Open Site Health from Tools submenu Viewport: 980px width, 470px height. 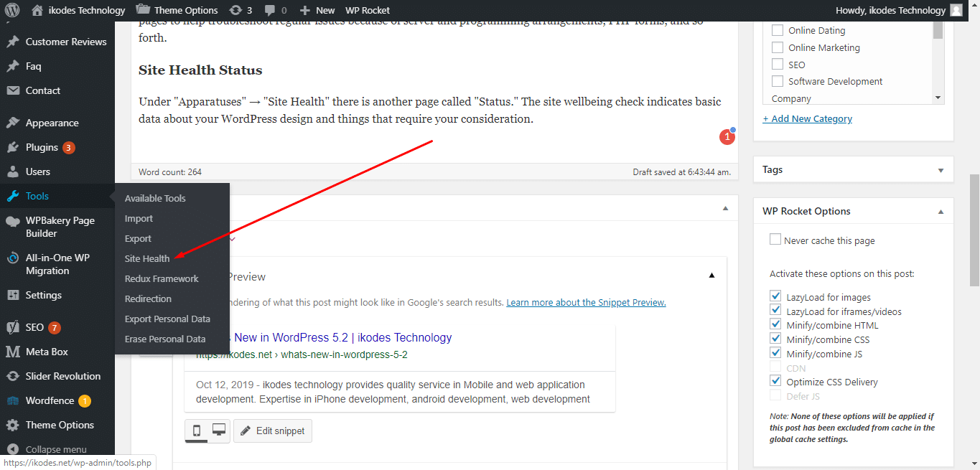(x=147, y=258)
